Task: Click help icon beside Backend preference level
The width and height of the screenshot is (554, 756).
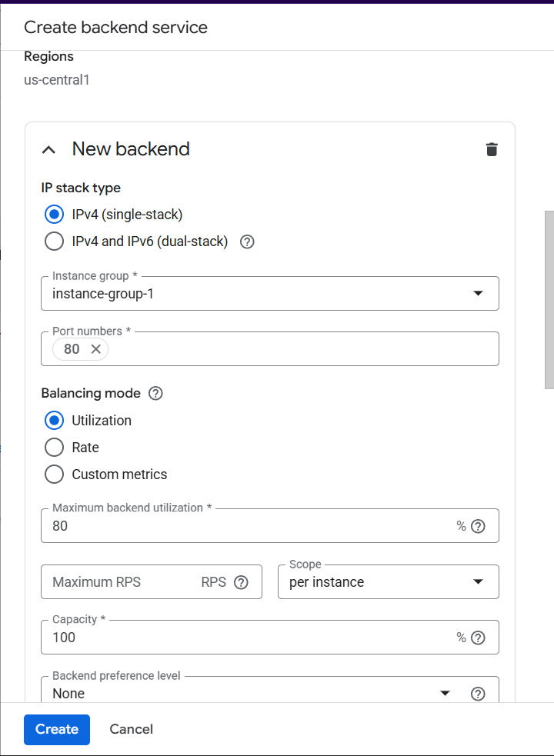Action: (x=478, y=694)
